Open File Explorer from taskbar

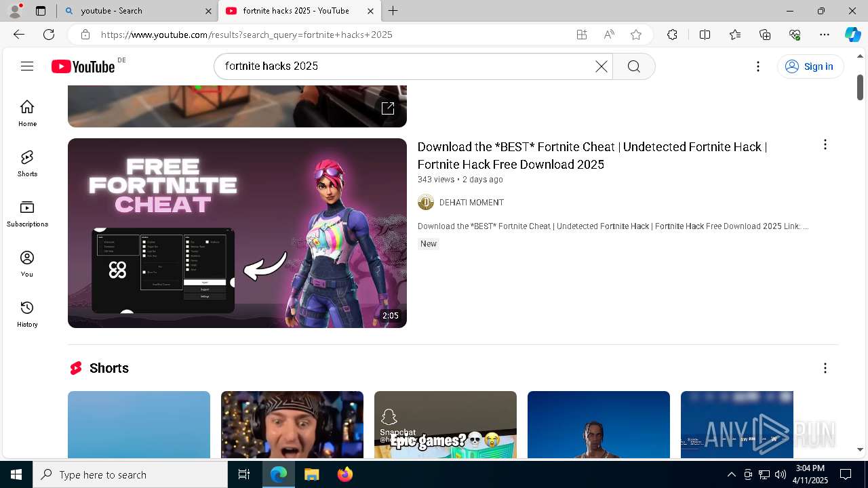[311, 474]
